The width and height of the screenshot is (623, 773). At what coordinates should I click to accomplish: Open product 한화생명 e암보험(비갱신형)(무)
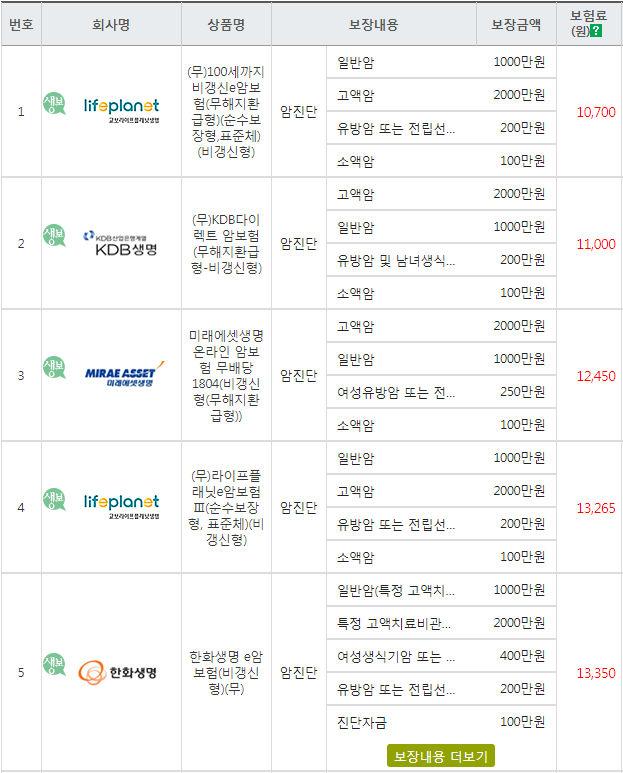pyautogui.click(x=226, y=672)
